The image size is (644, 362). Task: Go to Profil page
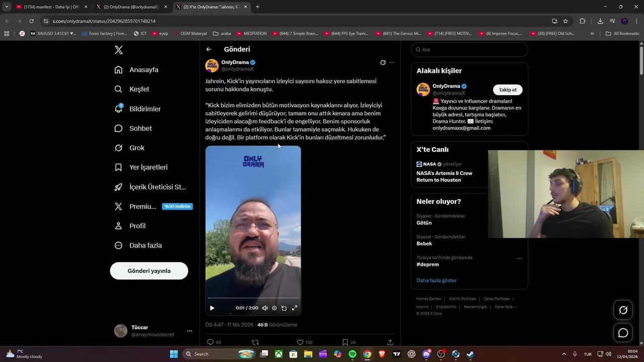[x=130, y=226]
